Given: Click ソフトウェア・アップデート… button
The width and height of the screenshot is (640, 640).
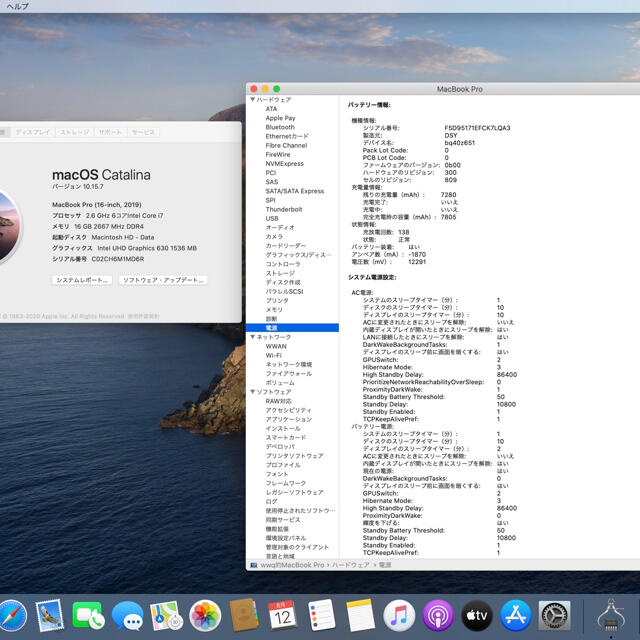Looking at the screenshot, I should click(163, 280).
